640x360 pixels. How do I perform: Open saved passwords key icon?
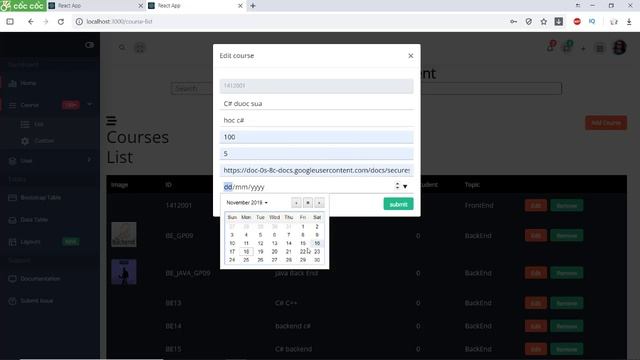(x=514, y=22)
